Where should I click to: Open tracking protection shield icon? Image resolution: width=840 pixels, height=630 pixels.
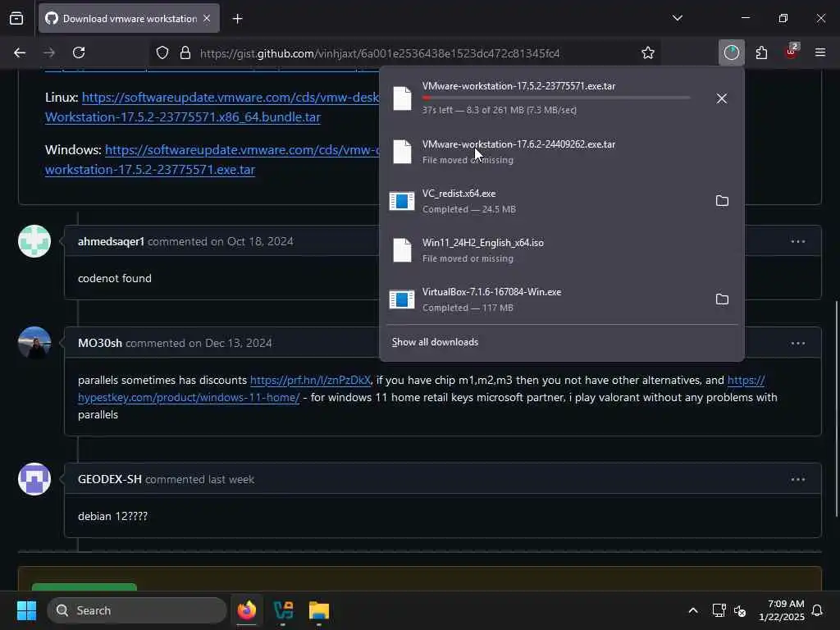point(162,52)
